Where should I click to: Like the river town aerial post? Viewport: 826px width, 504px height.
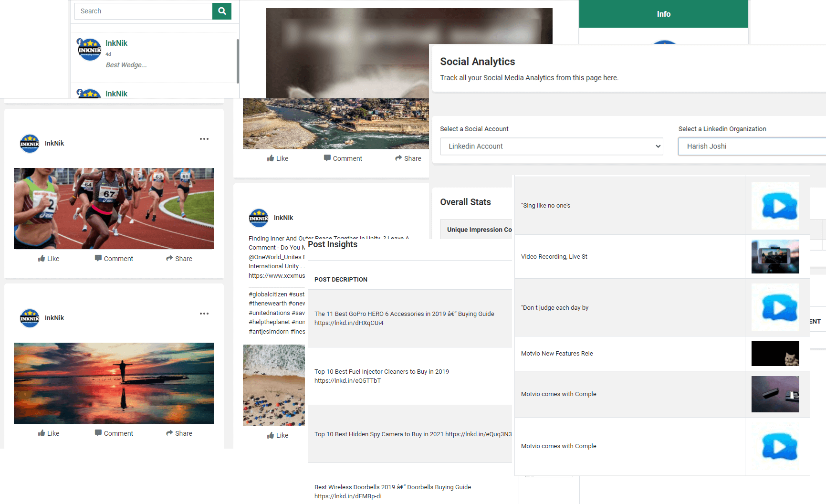278,158
